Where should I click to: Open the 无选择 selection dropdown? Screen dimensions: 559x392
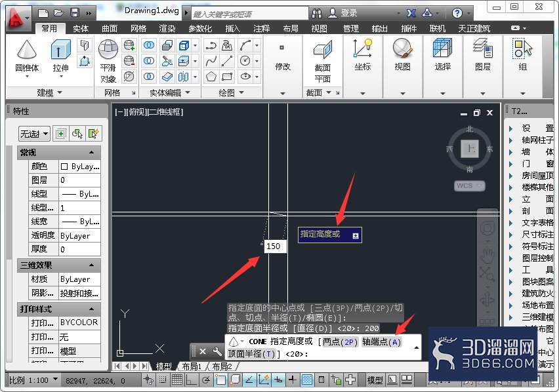click(34, 134)
